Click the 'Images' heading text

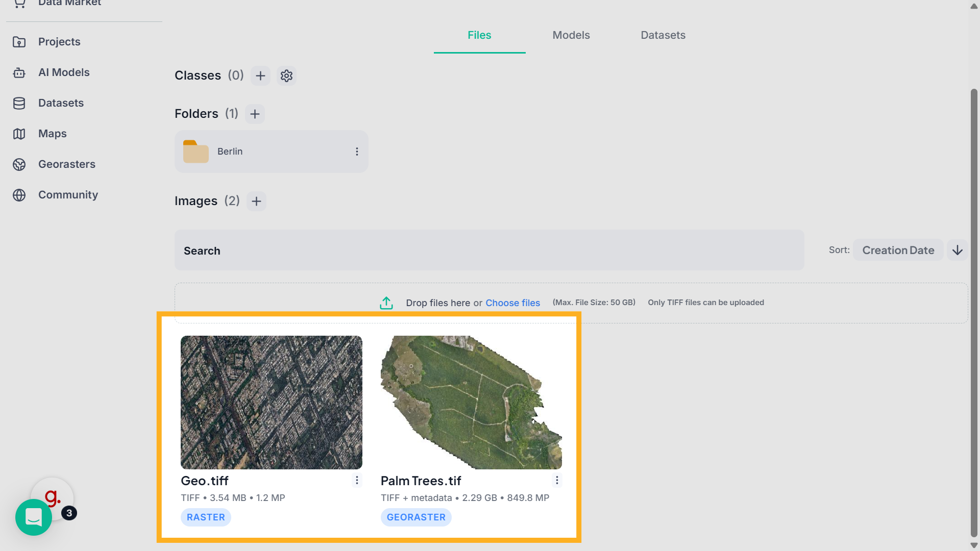196,201
